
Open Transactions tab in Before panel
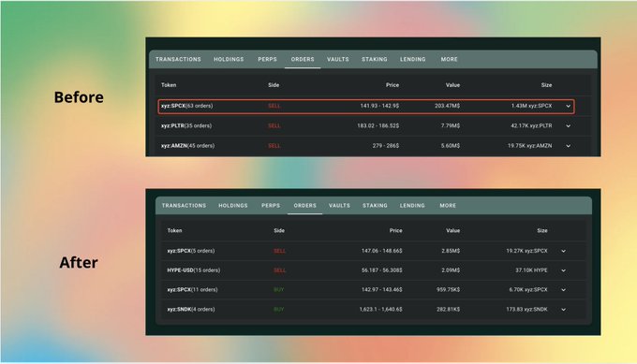pos(178,59)
